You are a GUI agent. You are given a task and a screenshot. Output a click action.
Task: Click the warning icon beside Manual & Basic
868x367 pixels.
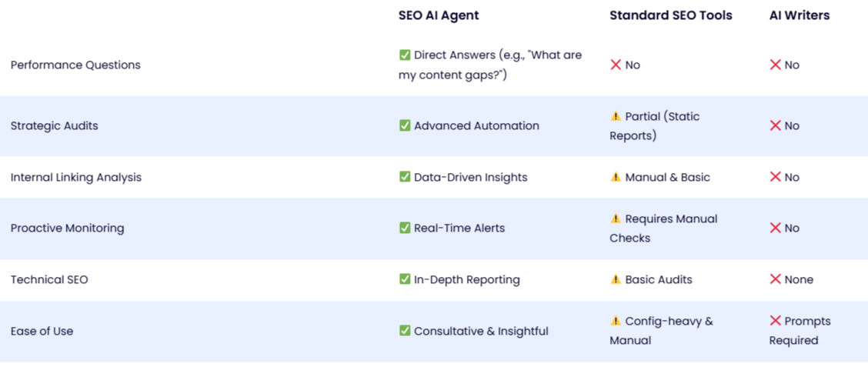(x=616, y=177)
